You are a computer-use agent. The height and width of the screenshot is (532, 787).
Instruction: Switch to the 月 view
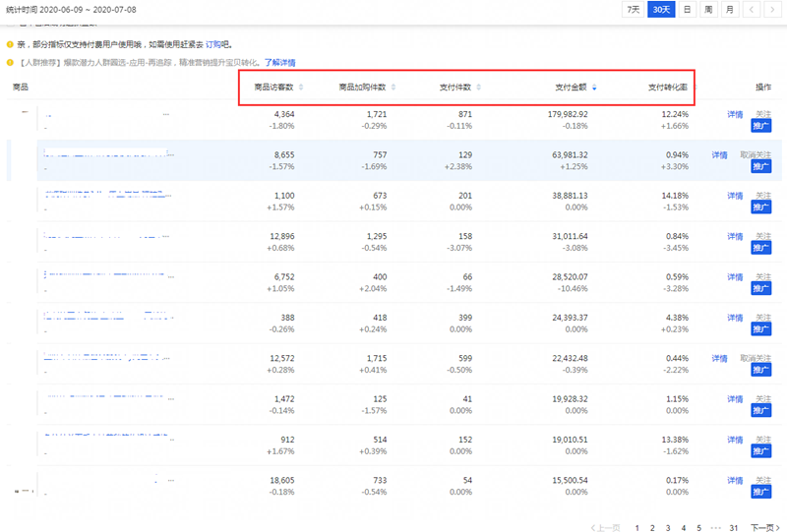click(x=730, y=10)
